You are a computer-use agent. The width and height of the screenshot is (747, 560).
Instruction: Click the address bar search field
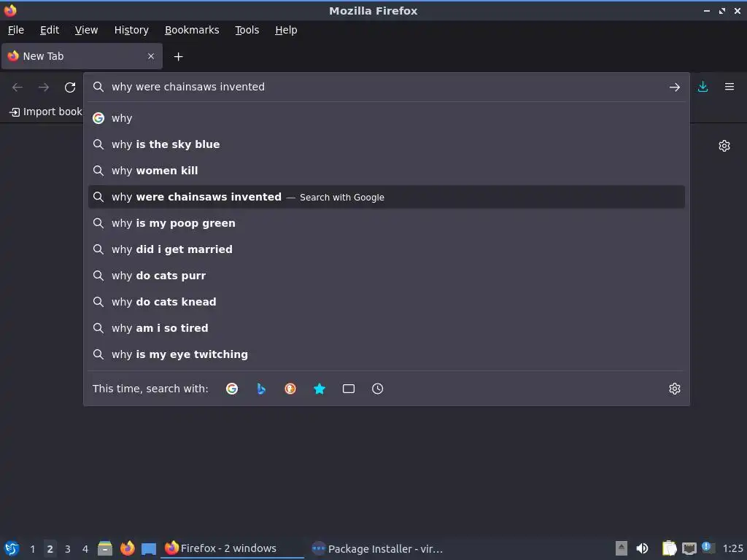point(386,87)
